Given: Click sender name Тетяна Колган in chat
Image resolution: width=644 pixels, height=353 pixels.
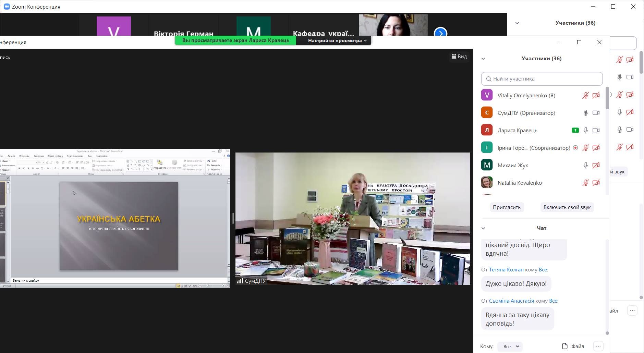Looking at the screenshot, I should point(506,269).
